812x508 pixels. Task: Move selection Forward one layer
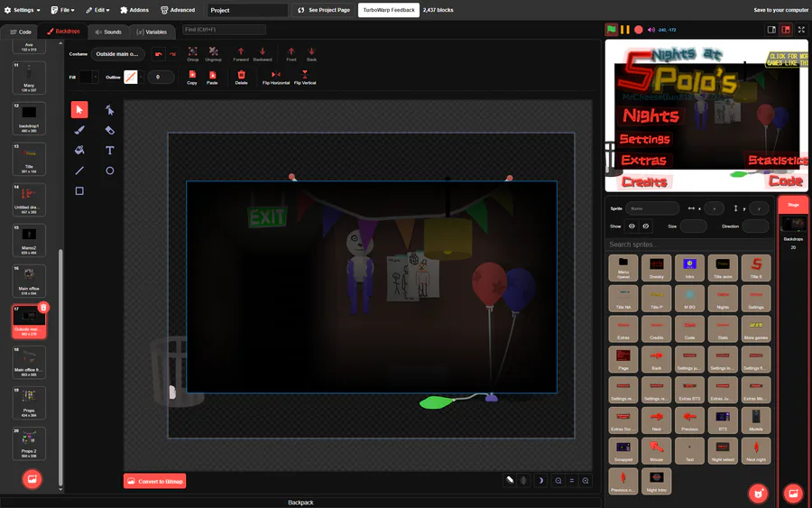tap(241, 54)
